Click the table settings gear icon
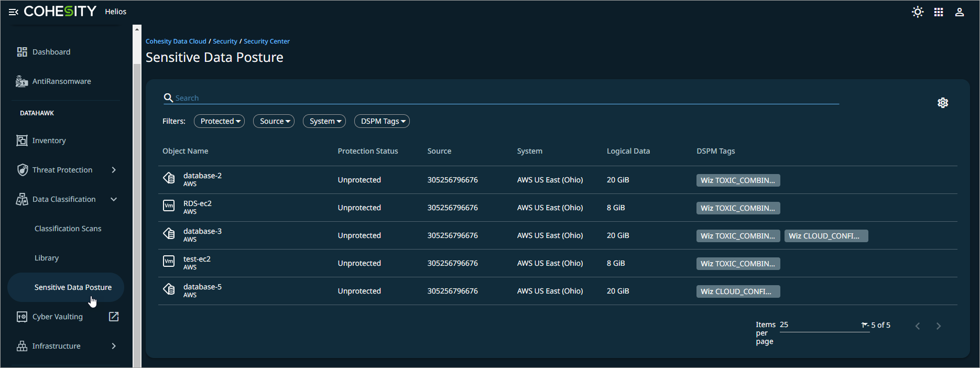This screenshot has height=368, width=980. (x=942, y=103)
